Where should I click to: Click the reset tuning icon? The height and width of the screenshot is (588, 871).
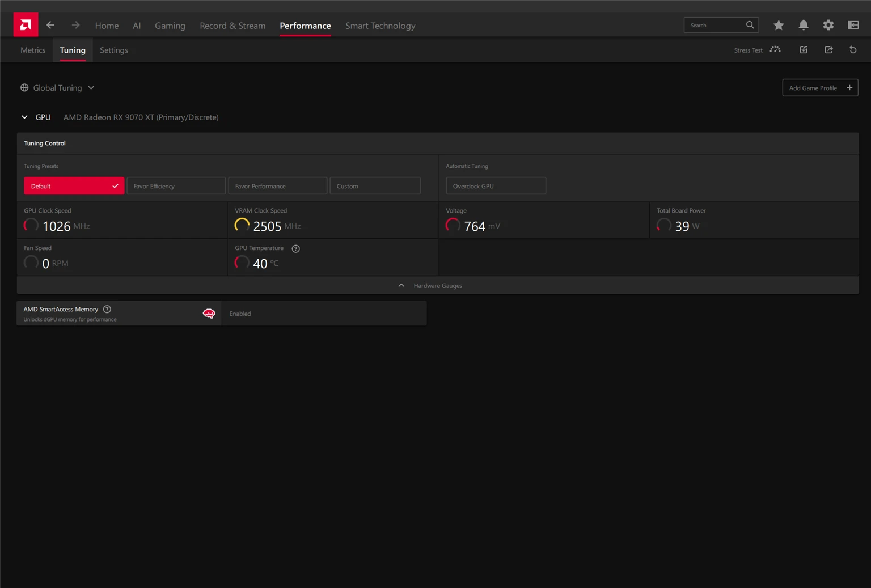[x=853, y=50]
